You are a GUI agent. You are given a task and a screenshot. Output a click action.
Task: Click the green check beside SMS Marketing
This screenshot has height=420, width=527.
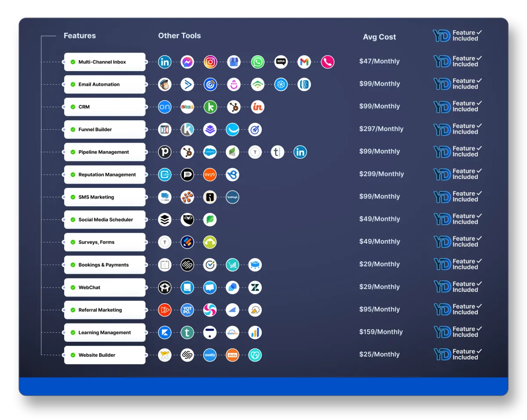click(x=73, y=197)
